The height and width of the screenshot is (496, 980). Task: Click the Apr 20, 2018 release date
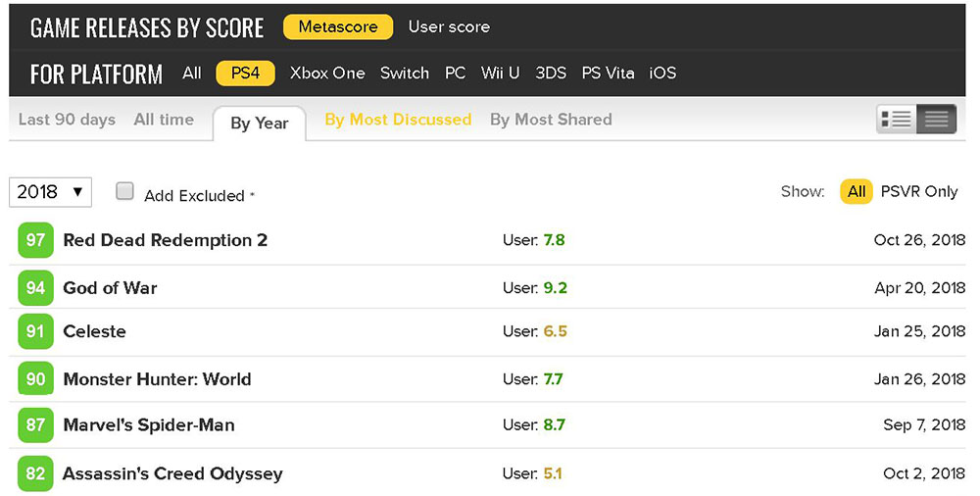click(x=920, y=288)
